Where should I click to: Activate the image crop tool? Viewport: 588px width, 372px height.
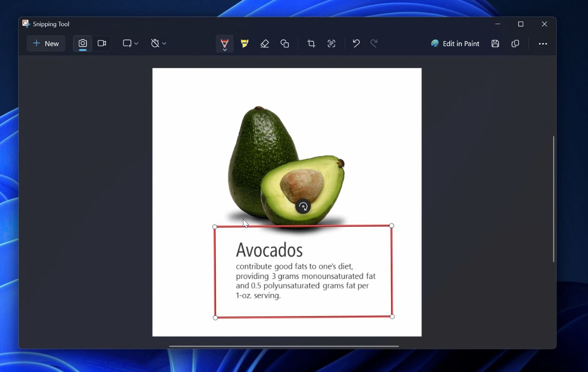(311, 43)
